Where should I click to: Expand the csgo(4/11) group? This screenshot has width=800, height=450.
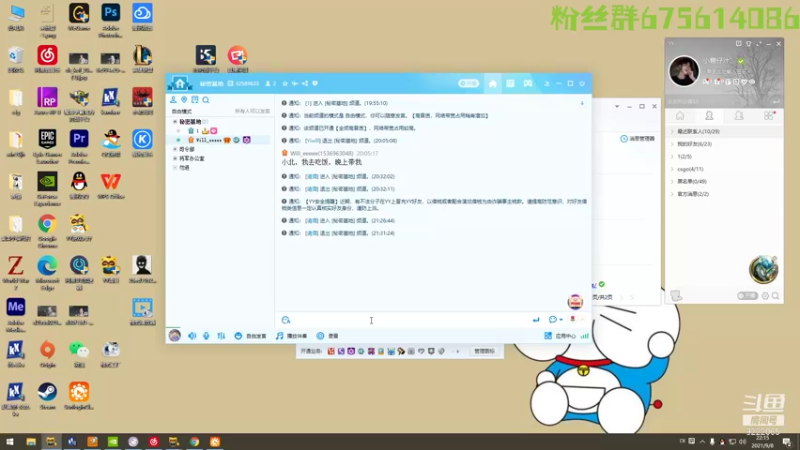(x=724, y=169)
